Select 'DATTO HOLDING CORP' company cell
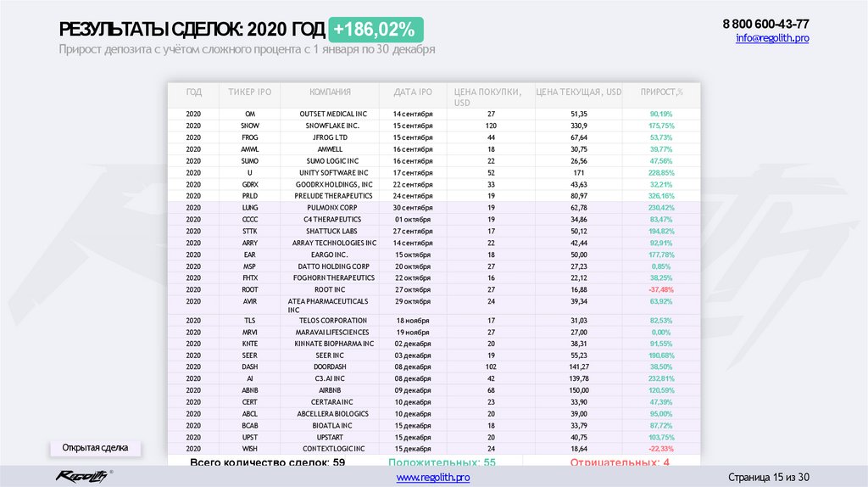 coord(333,266)
